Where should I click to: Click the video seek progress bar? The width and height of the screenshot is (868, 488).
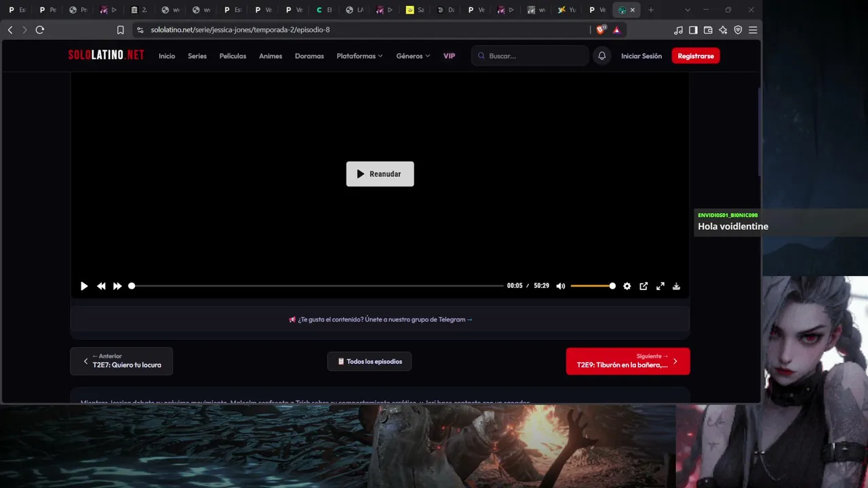[x=317, y=286]
